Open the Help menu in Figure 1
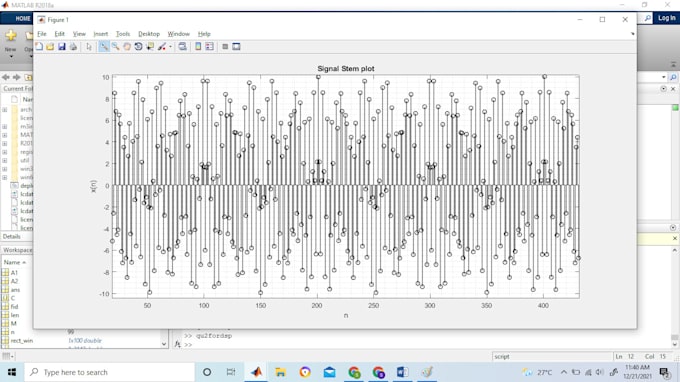This screenshot has width=680, height=382. pos(204,34)
